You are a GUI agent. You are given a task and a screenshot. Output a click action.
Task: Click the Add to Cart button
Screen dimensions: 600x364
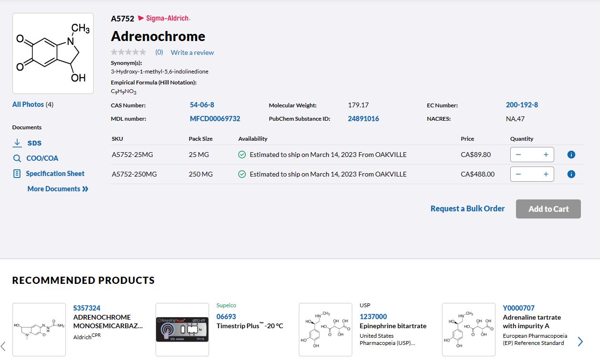point(548,209)
